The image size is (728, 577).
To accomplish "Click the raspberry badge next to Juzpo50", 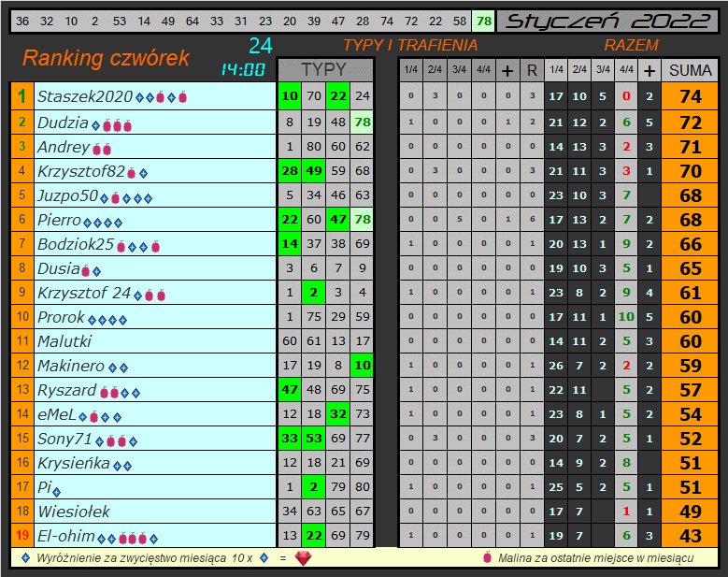I will (x=115, y=198).
